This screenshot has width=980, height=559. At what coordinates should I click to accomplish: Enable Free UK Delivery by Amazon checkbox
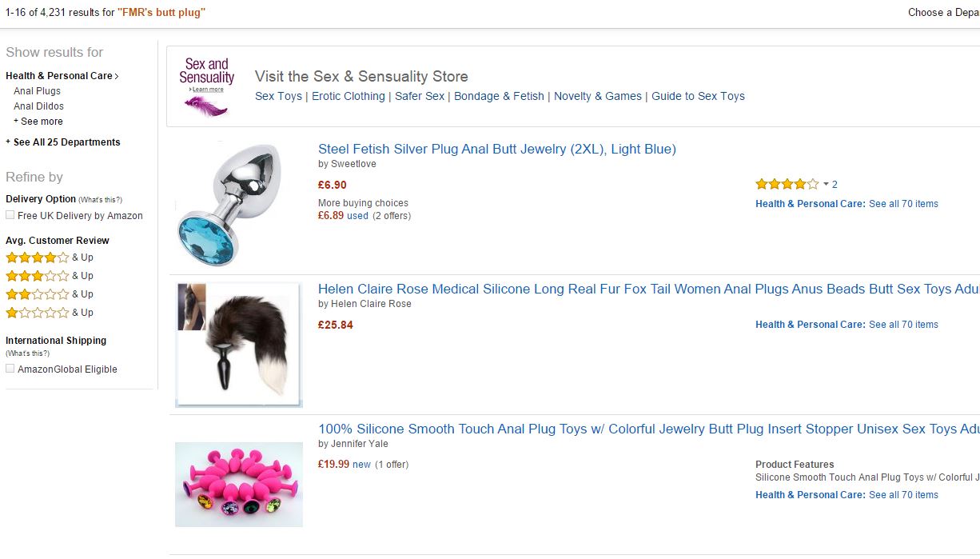(10, 215)
